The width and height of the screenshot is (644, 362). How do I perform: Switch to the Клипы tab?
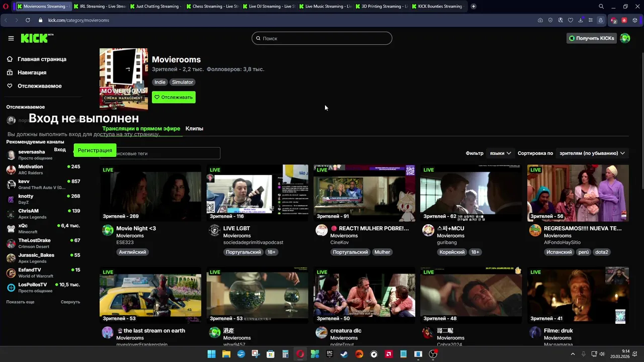pyautogui.click(x=194, y=129)
